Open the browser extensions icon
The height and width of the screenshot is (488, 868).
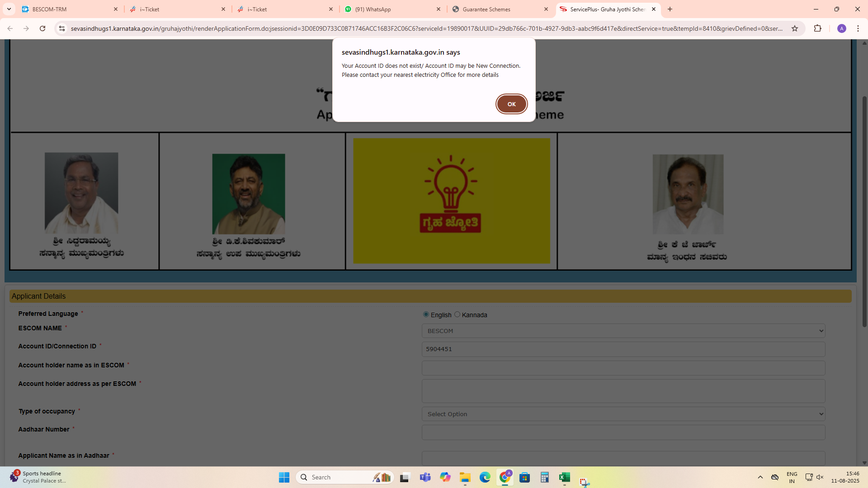[x=817, y=28]
